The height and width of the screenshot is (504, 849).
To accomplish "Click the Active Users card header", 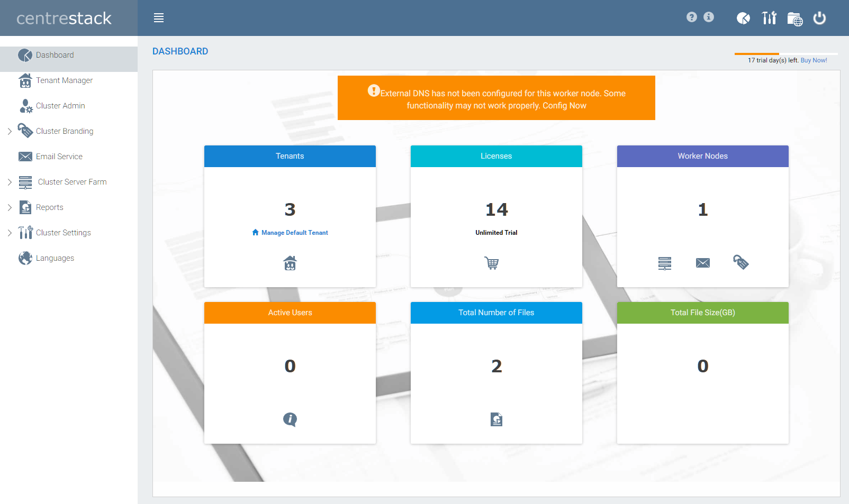I will tap(290, 313).
